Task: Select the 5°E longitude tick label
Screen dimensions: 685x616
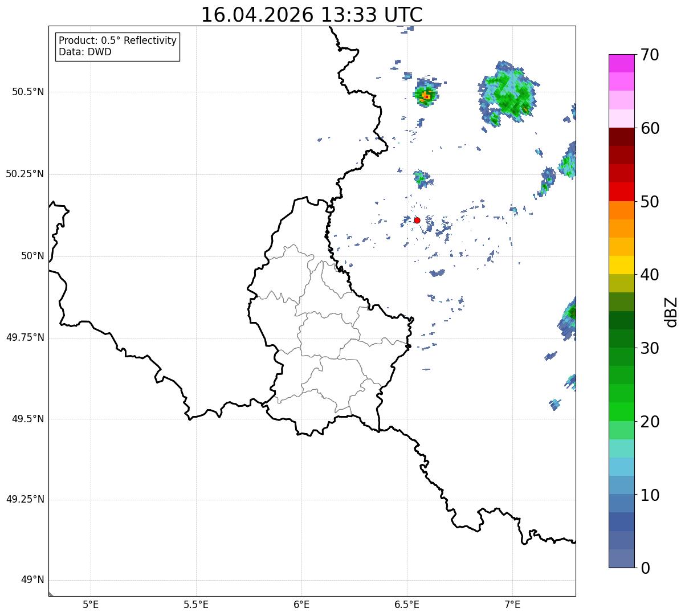Action: click(x=91, y=604)
